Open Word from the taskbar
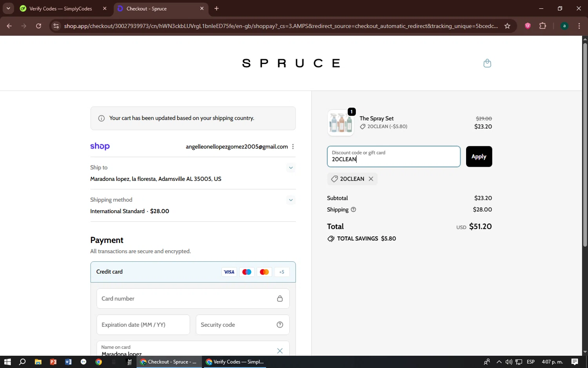The image size is (588, 368). click(68, 362)
